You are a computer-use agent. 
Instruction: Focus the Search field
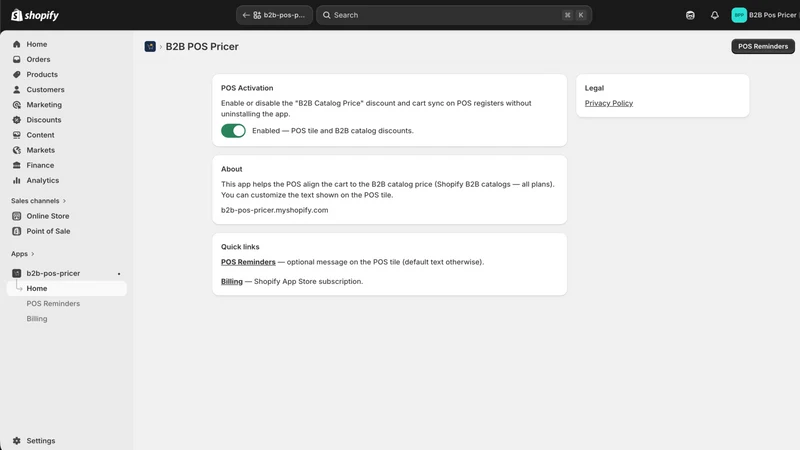tap(454, 15)
